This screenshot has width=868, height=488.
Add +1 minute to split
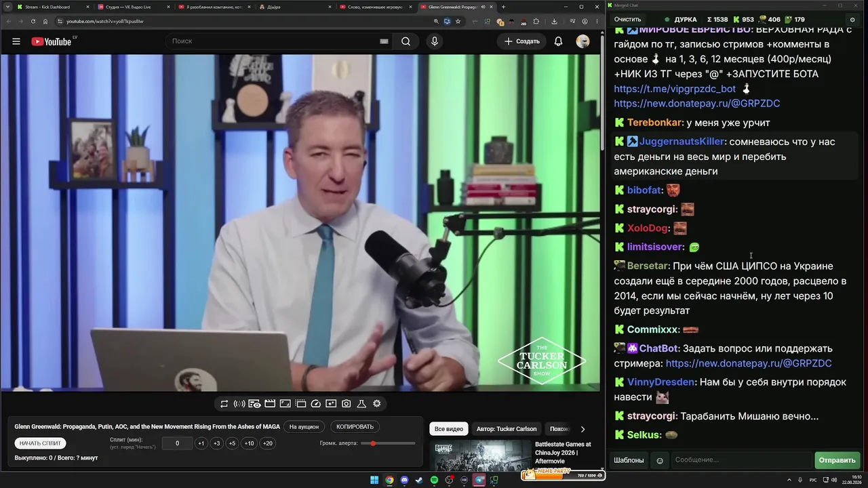coord(201,443)
